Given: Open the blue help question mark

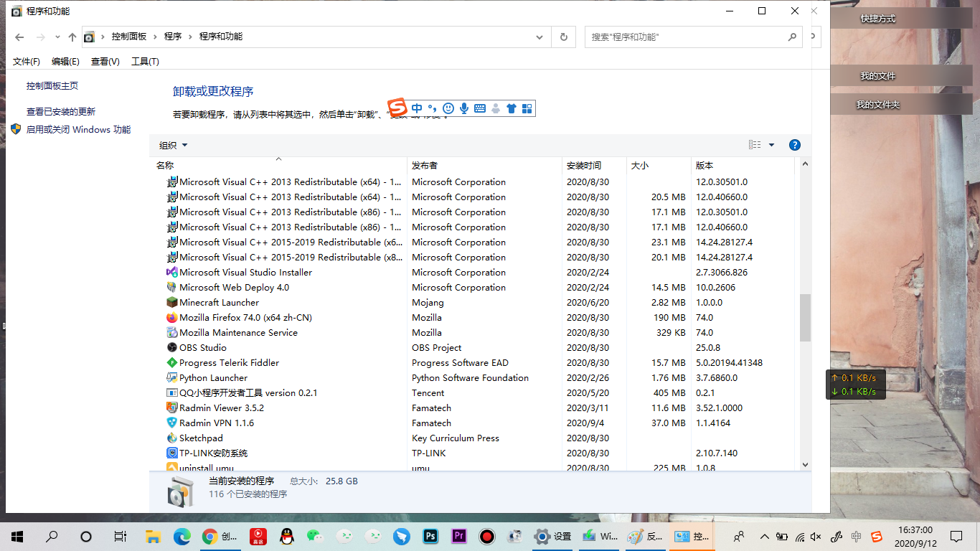Looking at the screenshot, I should (794, 145).
